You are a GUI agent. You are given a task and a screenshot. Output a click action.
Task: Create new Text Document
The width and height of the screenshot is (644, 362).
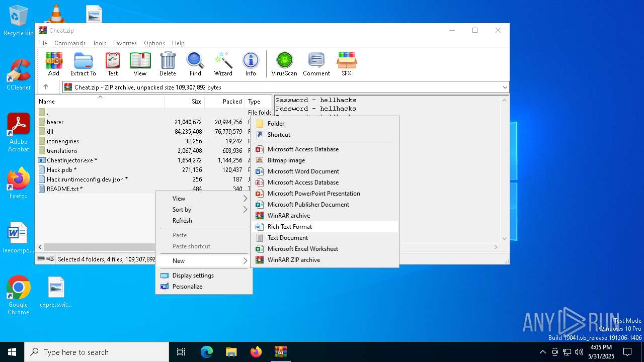click(325, 238)
